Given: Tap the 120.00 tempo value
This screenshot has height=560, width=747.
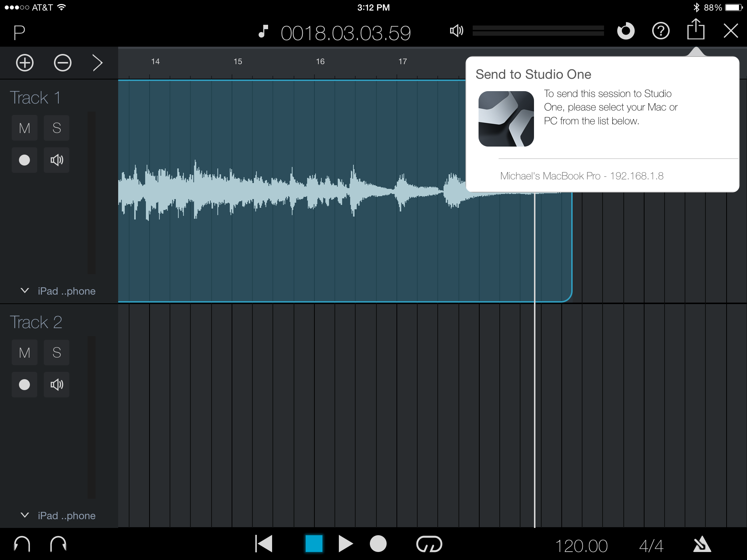Looking at the screenshot, I should coord(581,546).
